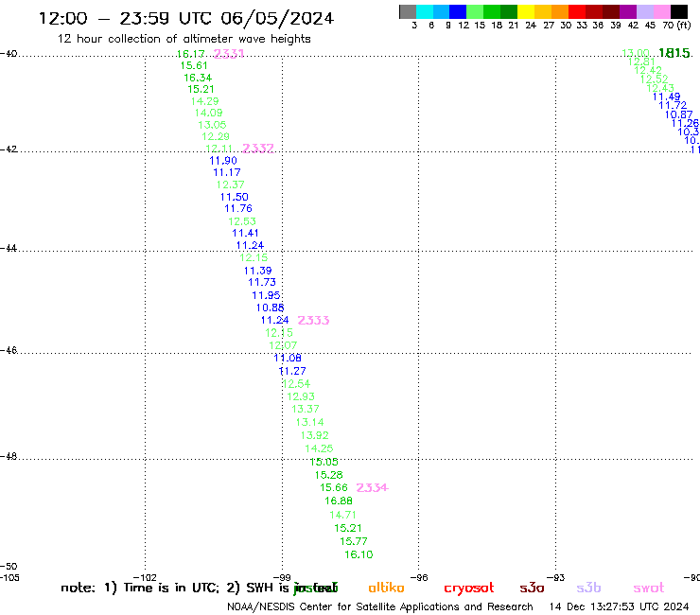The height and width of the screenshot is (615, 700).
Task: Select the 15.05 value near latitude -48
Action: tap(324, 463)
